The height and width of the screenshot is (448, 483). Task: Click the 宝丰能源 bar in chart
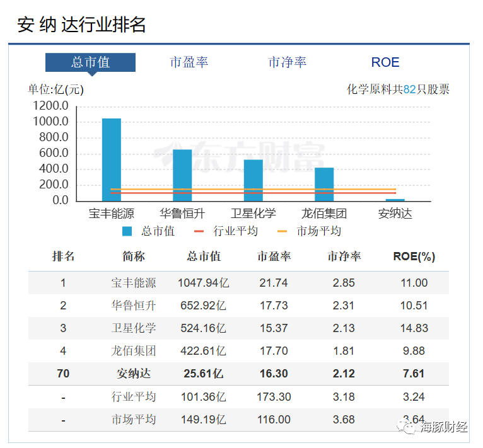(x=112, y=160)
